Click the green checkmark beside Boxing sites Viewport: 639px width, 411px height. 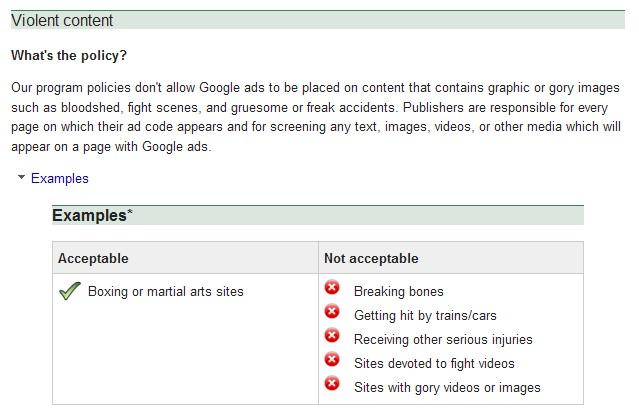pos(70,291)
